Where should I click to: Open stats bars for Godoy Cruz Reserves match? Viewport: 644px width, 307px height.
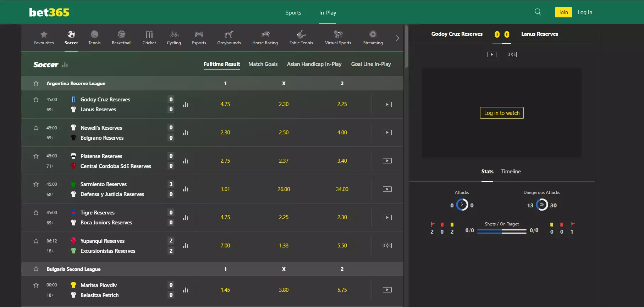point(186,105)
